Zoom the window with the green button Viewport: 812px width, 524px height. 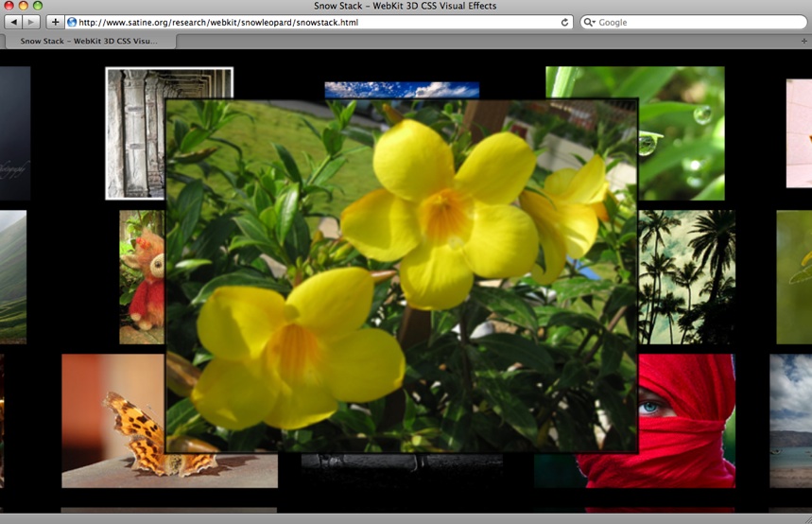(x=38, y=6)
